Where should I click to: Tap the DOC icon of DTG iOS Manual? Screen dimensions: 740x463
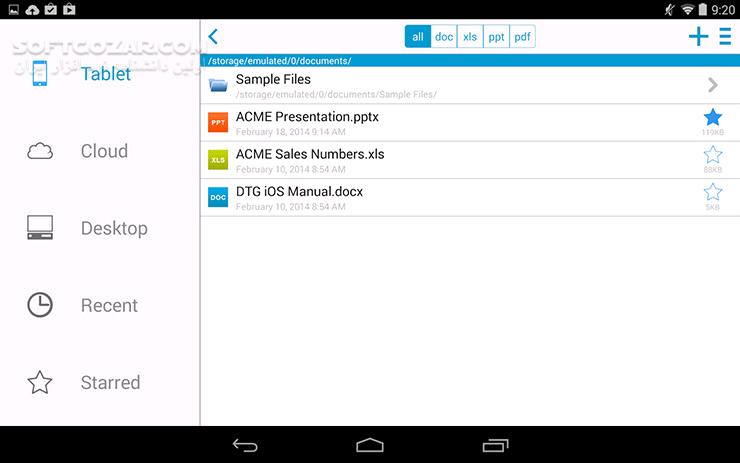pos(218,197)
